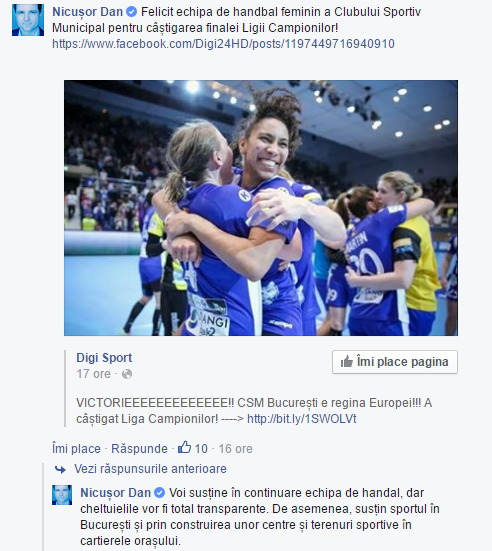Click Îmi place under the comment
Screen dimensions: 492x551
pos(76,449)
